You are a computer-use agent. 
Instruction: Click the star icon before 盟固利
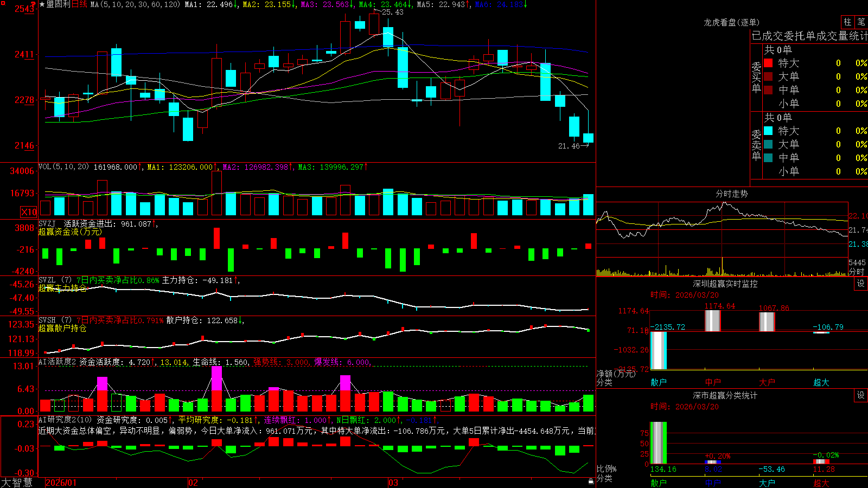pos(42,4)
